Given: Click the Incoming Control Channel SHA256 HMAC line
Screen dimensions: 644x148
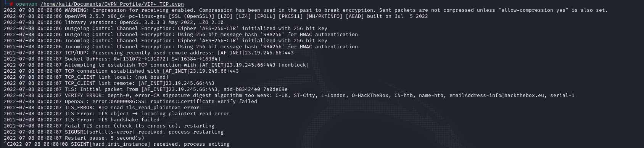Looking at the screenshot, I should click(x=181, y=47).
